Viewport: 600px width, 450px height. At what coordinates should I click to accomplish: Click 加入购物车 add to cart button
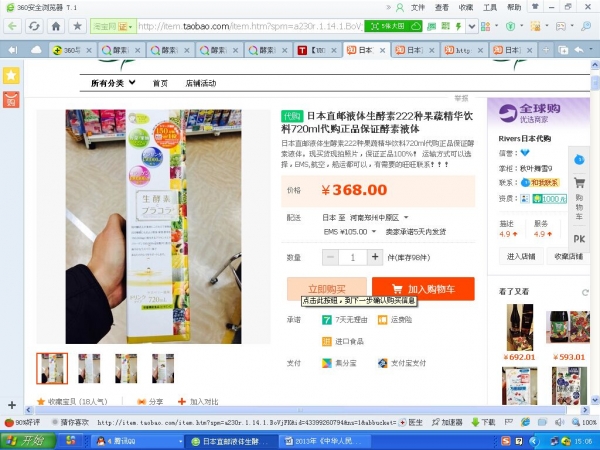coord(422,288)
